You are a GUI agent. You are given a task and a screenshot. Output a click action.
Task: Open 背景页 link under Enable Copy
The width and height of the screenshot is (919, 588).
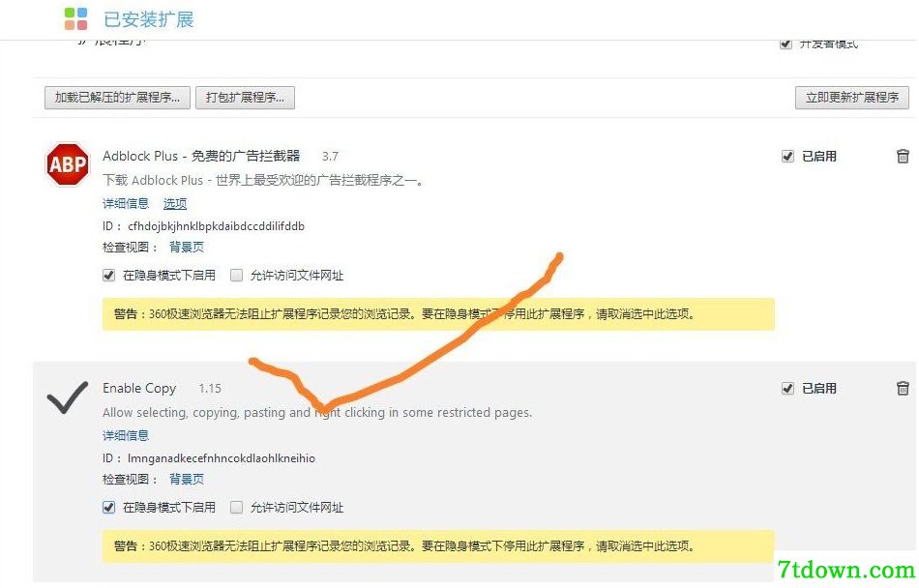(187, 479)
